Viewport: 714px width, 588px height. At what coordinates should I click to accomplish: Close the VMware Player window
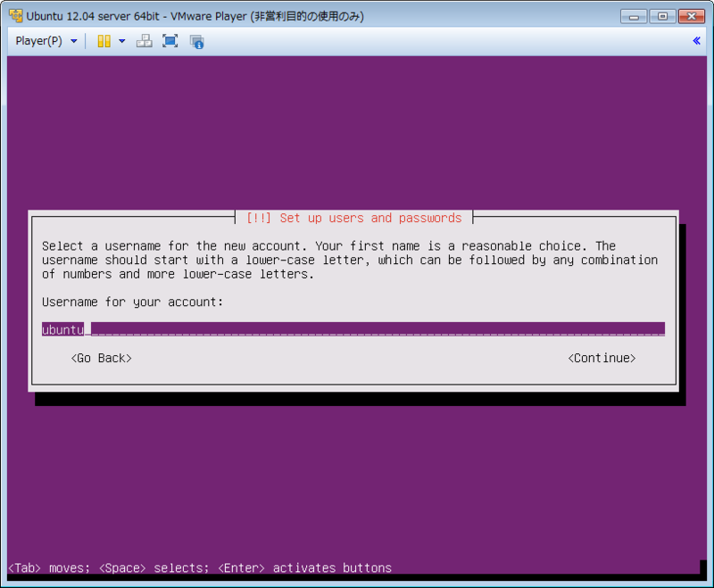(x=691, y=16)
